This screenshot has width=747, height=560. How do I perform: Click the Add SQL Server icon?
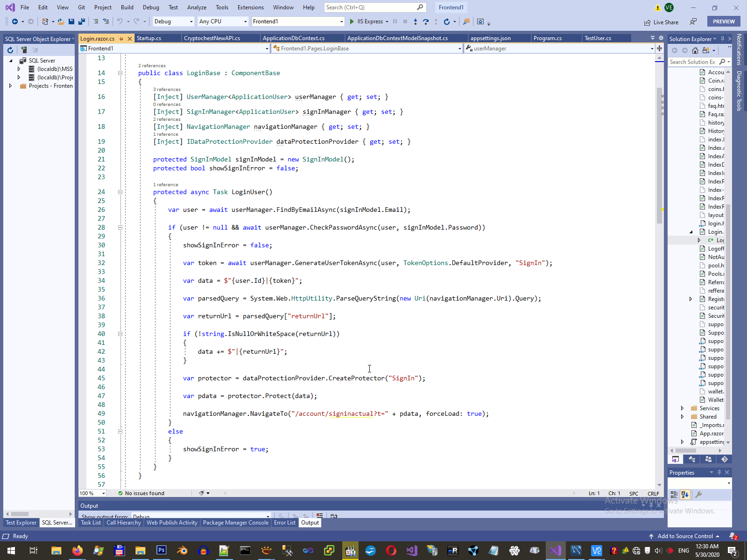(x=23, y=50)
